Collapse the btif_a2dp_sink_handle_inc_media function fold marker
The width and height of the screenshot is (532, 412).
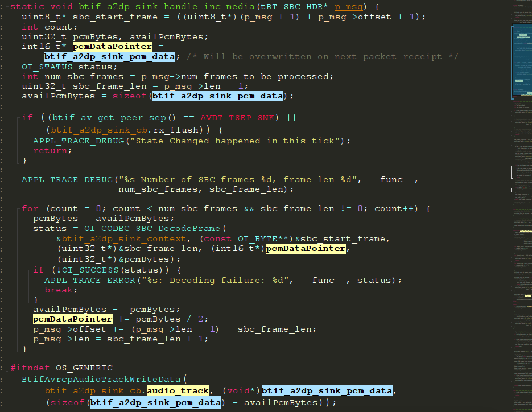click(7, 7)
